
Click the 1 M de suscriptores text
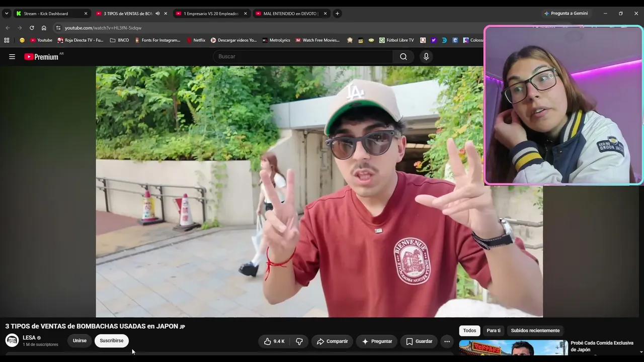click(x=40, y=345)
